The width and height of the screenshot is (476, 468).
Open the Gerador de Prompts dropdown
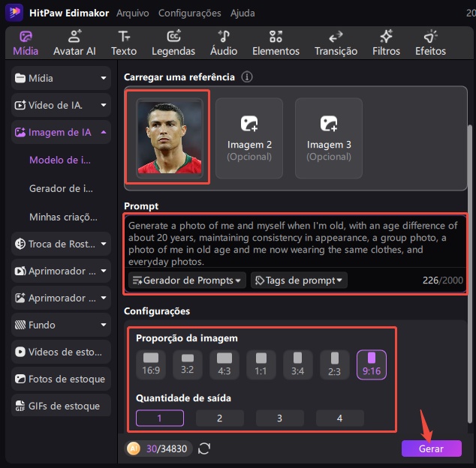tap(187, 280)
